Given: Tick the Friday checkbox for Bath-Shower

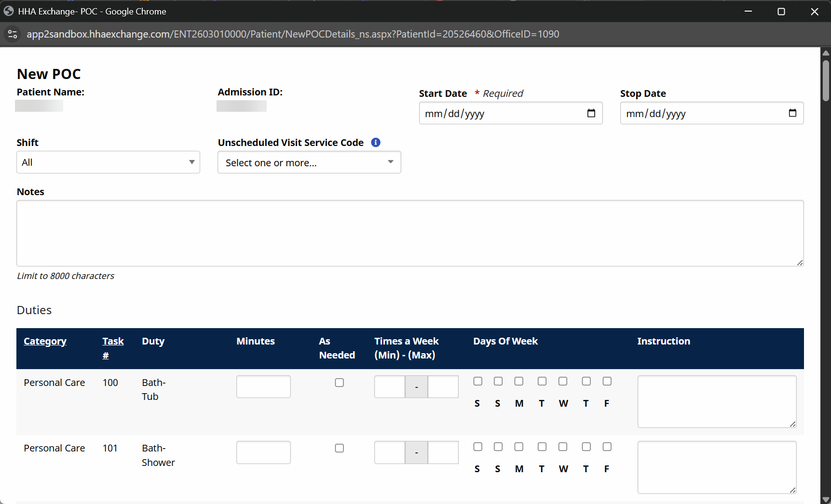Looking at the screenshot, I should tap(607, 447).
